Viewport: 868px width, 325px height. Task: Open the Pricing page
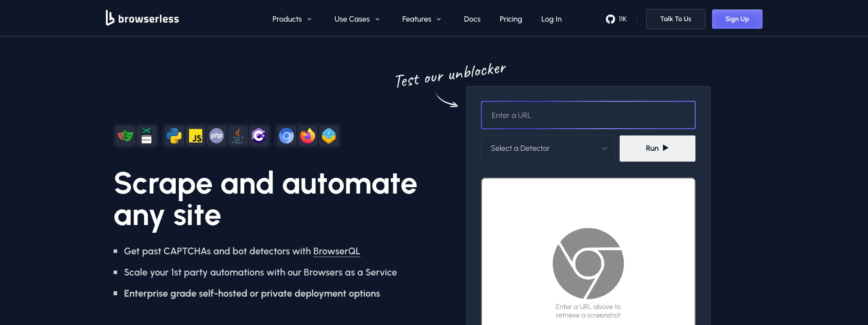pos(511,19)
